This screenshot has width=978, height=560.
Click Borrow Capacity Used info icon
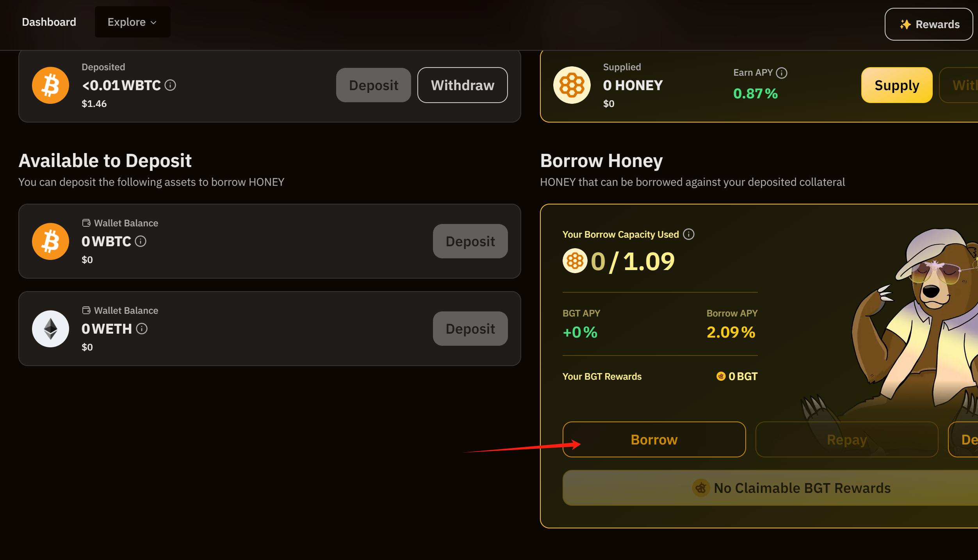pos(689,234)
